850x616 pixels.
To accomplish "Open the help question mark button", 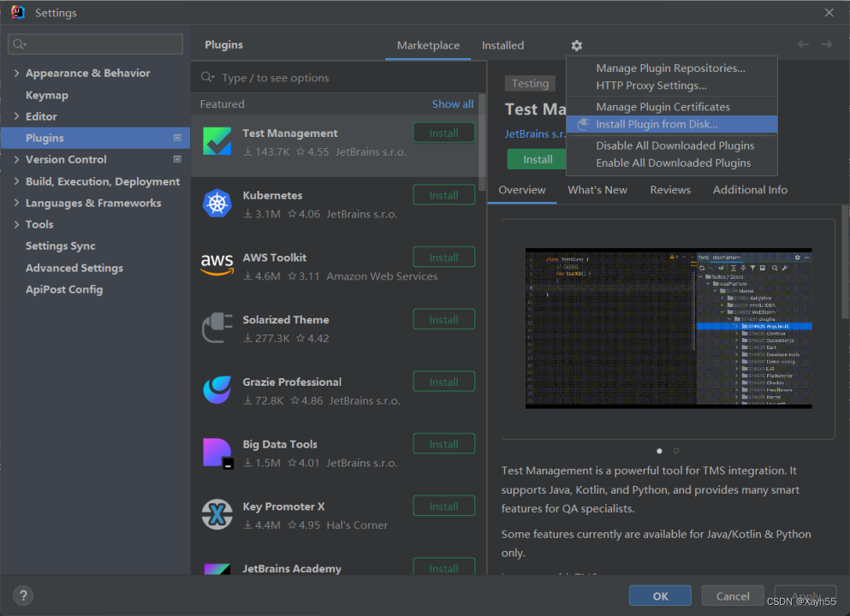I will tap(23, 596).
